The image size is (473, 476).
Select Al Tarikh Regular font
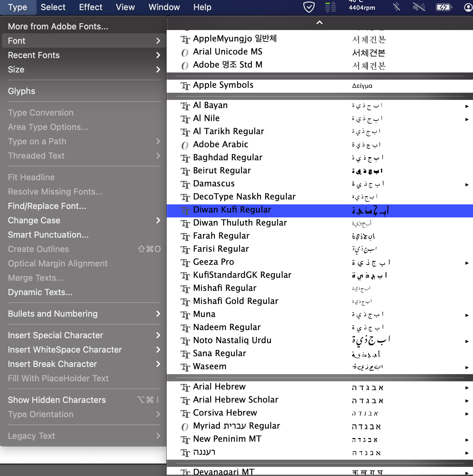click(320, 132)
